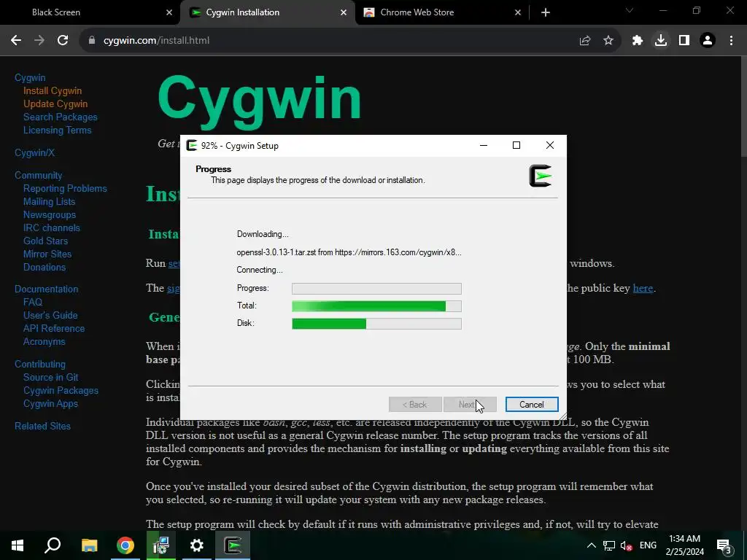747x560 pixels.
Task: Open the Gold Stars link
Action: [45, 241]
